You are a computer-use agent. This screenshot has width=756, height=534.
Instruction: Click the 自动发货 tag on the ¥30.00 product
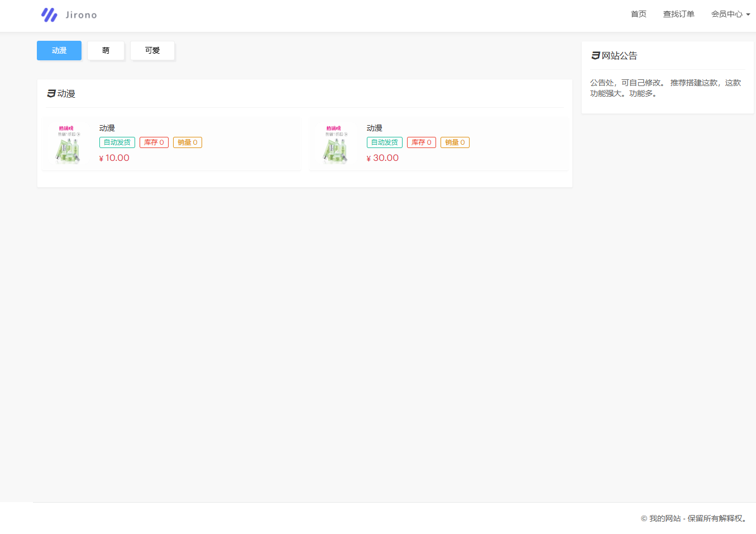tap(385, 142)
